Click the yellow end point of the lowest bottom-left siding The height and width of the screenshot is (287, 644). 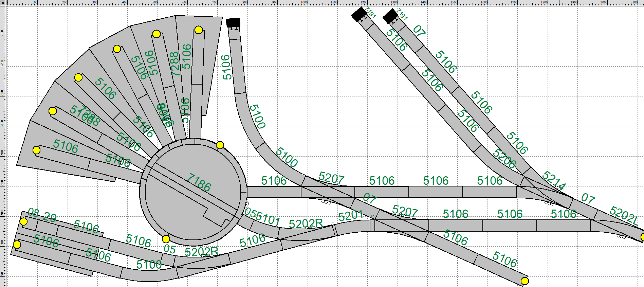(17, 245)
